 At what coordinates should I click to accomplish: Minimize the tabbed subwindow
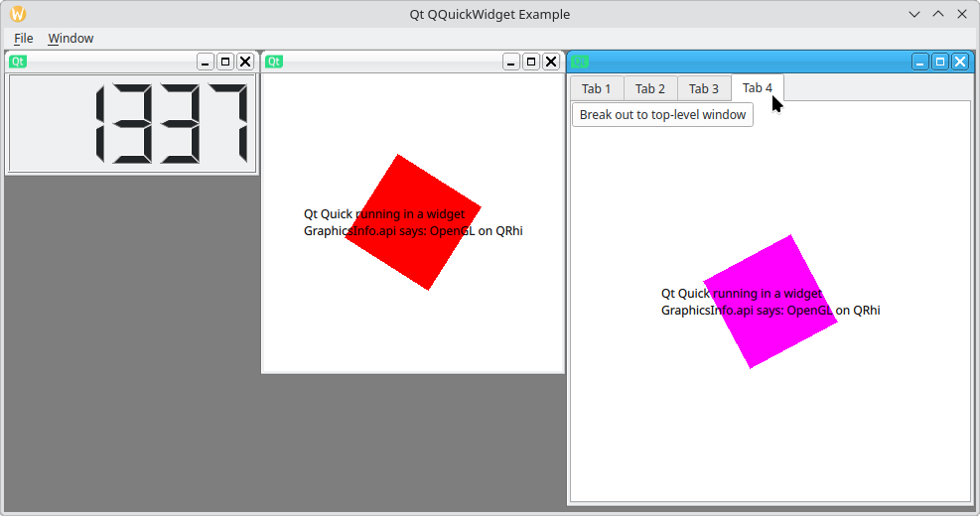(x=920, y=62)
